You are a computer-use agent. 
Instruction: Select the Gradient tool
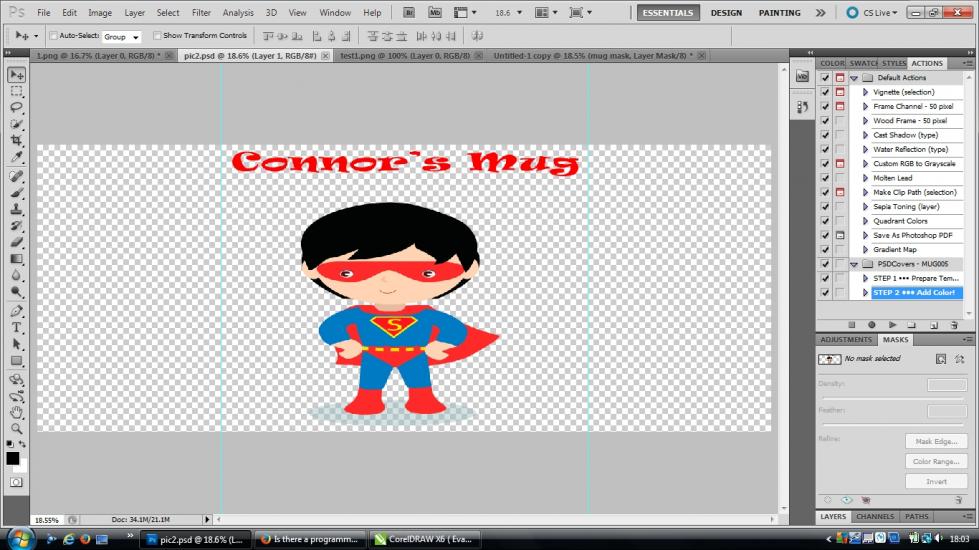coord(16,258)
